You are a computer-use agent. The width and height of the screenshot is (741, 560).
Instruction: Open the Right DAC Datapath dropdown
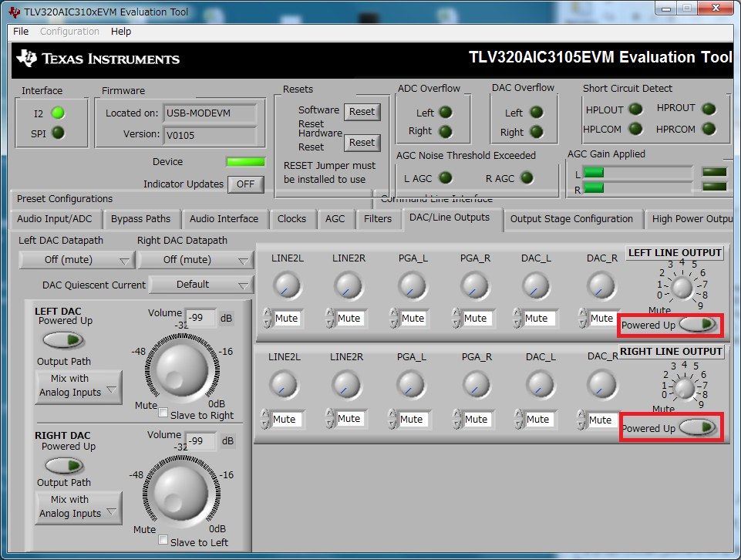pyautogui.click(x=196, y=260)
